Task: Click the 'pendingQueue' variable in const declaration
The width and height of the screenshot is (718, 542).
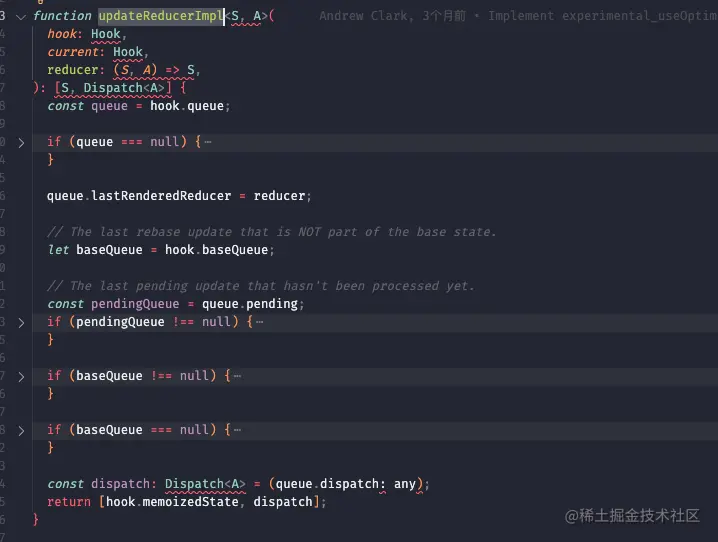Action: pos(135,304)
